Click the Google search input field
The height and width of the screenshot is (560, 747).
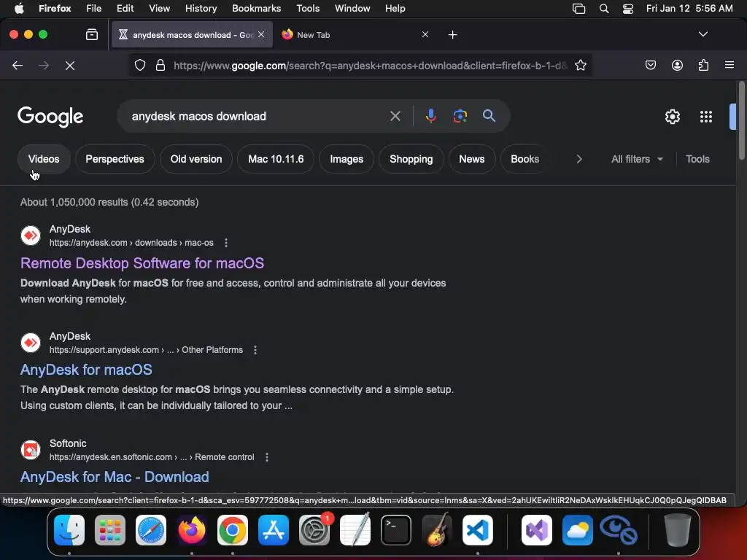click(x=258, y=116)
